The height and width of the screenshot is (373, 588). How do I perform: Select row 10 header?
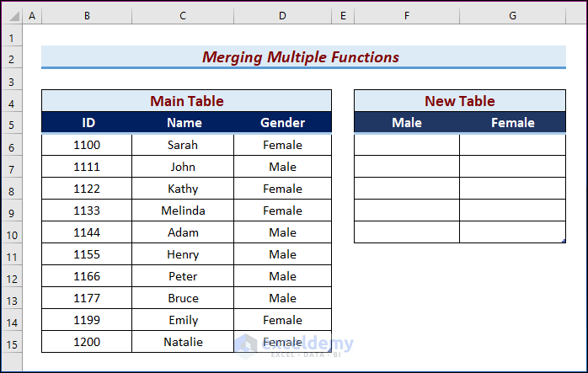point(12,235)
